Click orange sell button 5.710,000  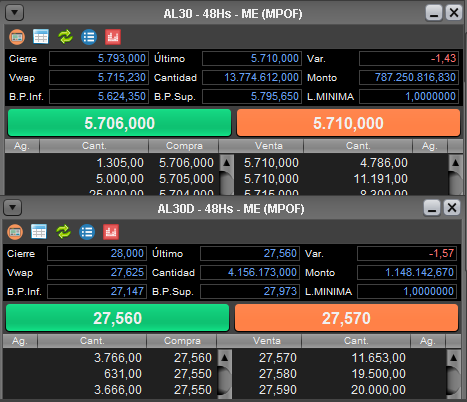tap(348, 123)
